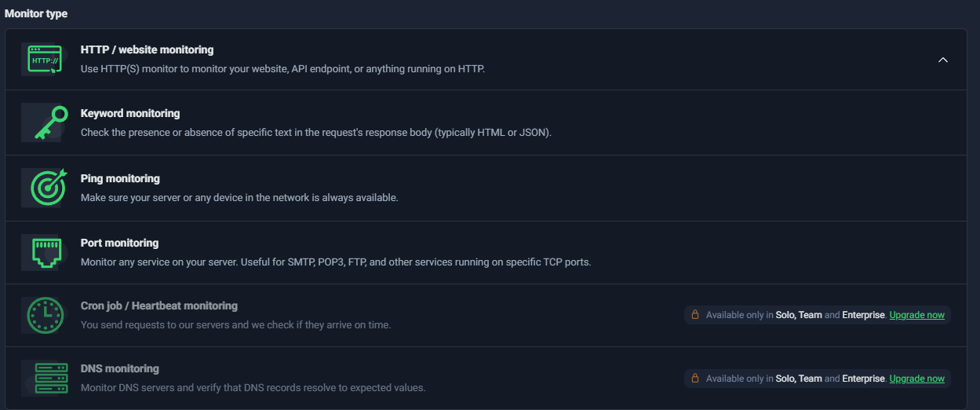Click the lock icon in Cron job row
980x410 pixels.
(x=694, y=315)
